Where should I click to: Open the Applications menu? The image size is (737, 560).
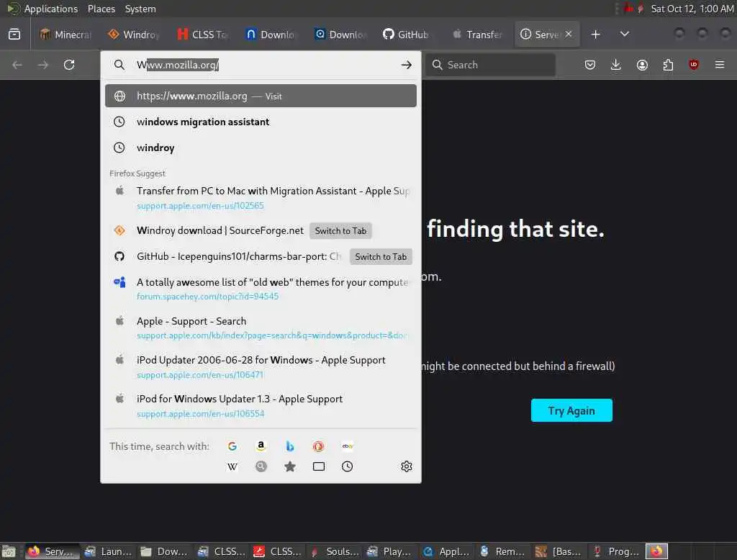(51, 9)
